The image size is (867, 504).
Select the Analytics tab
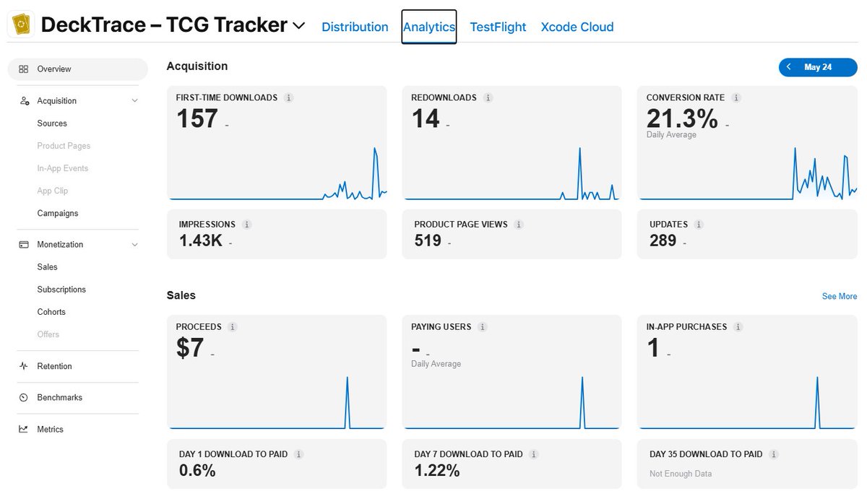pyautogui.click(x=429, y=27)
